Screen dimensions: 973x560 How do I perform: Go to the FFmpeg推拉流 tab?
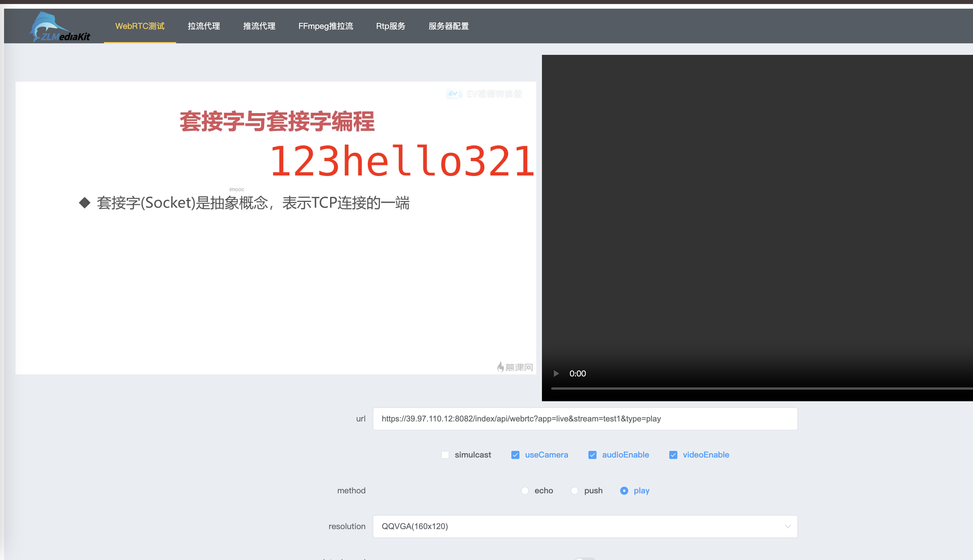pyautogui.click(x=325, y=26)
